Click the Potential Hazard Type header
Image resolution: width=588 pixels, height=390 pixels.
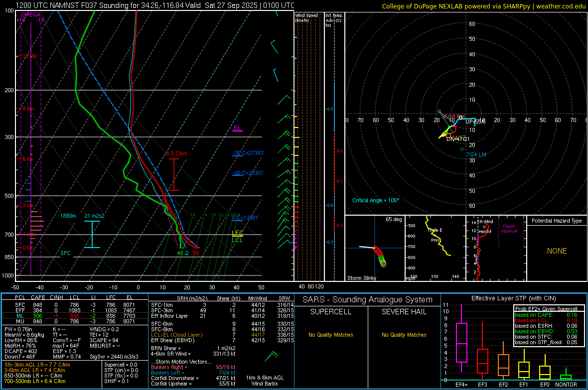click(x=557, y=221)
